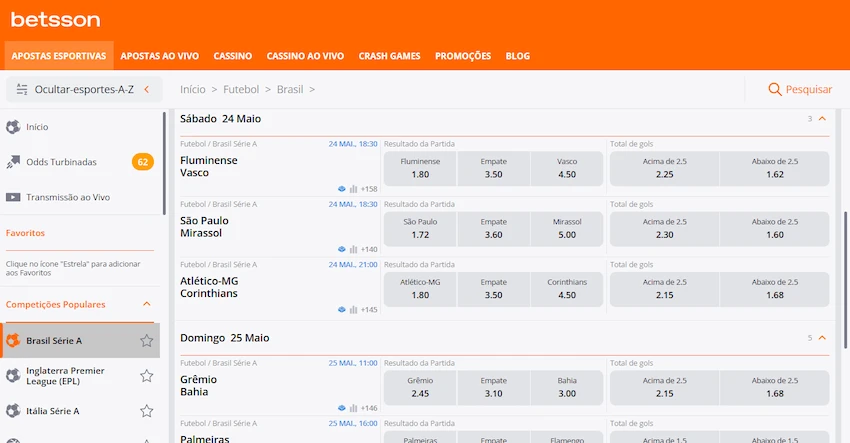
Task: Click the live stream icon for Grêmio Bahia
Action: [x=342, y=408]
